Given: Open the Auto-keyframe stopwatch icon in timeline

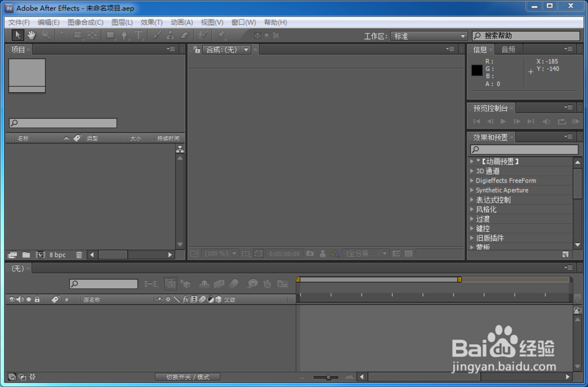Looking at the screenshot, I should point(267,284).
